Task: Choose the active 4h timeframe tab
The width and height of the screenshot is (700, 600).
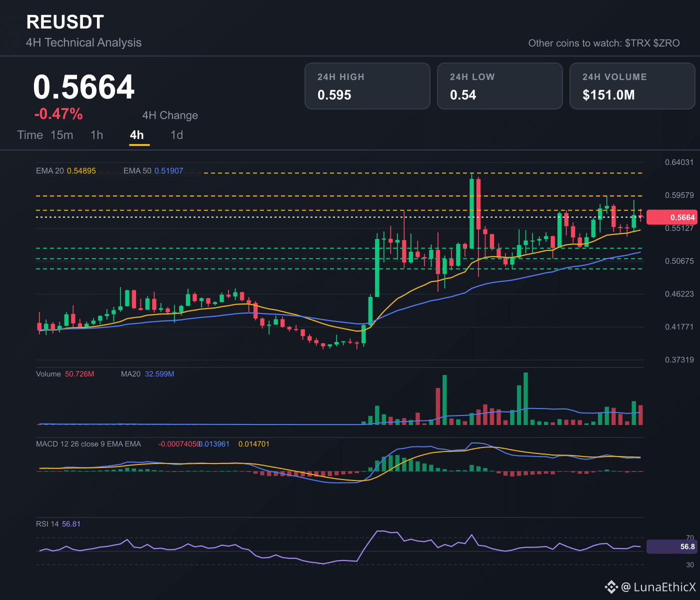Action: 136,135
